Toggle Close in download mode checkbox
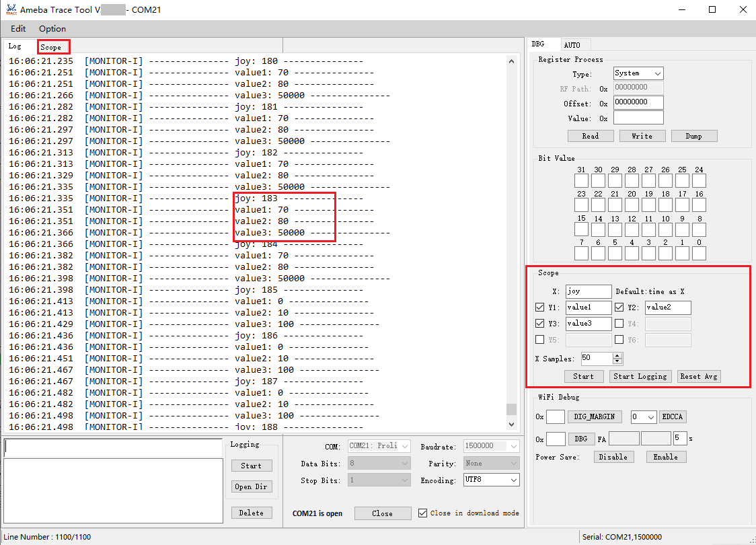Viewport: 756px width, 545px height. (422, 513)
